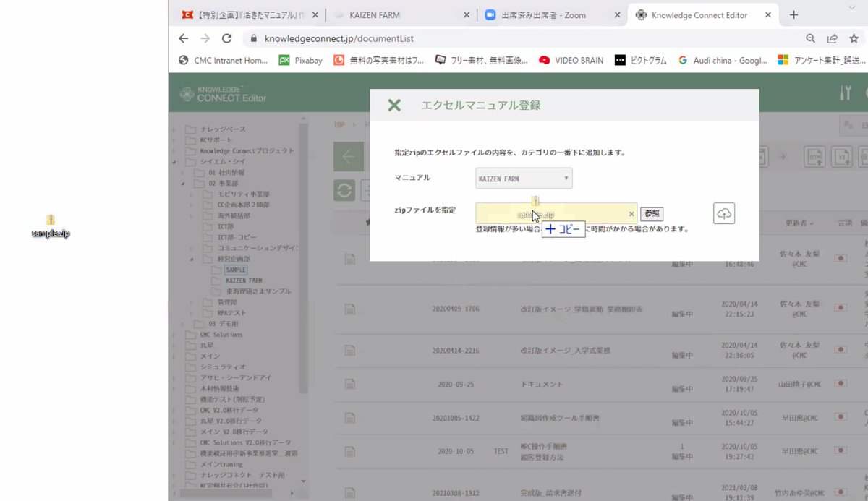Expand the ナレッジベース folder

pos(173,129)
